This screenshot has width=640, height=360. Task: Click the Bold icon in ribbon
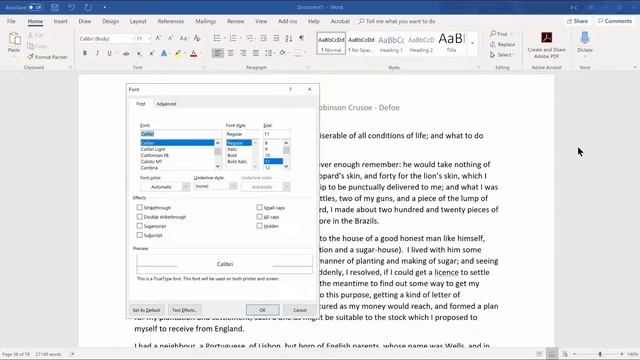click(85, 53)
